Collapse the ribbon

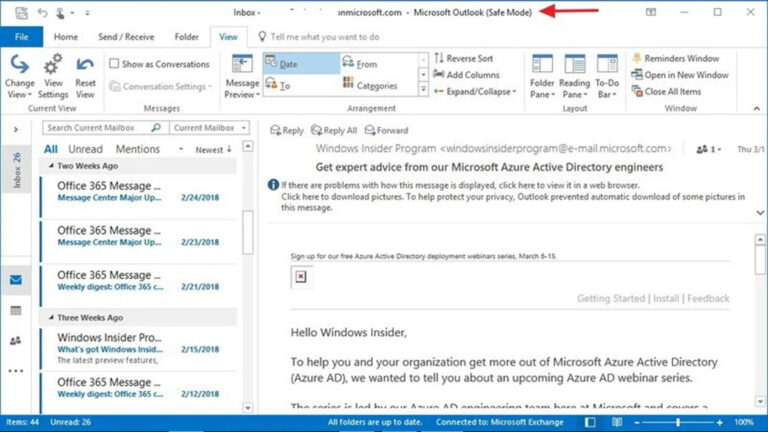point(757,108)
